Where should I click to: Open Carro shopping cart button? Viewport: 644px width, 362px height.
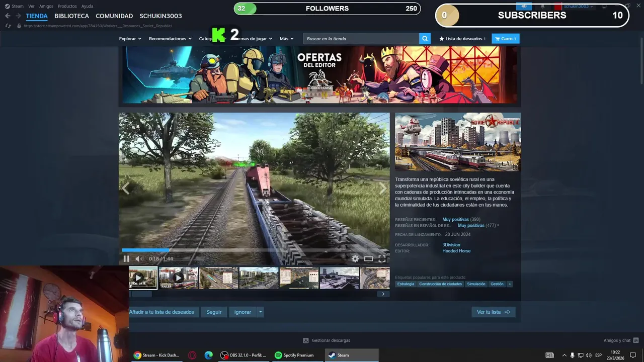[506, 39]
